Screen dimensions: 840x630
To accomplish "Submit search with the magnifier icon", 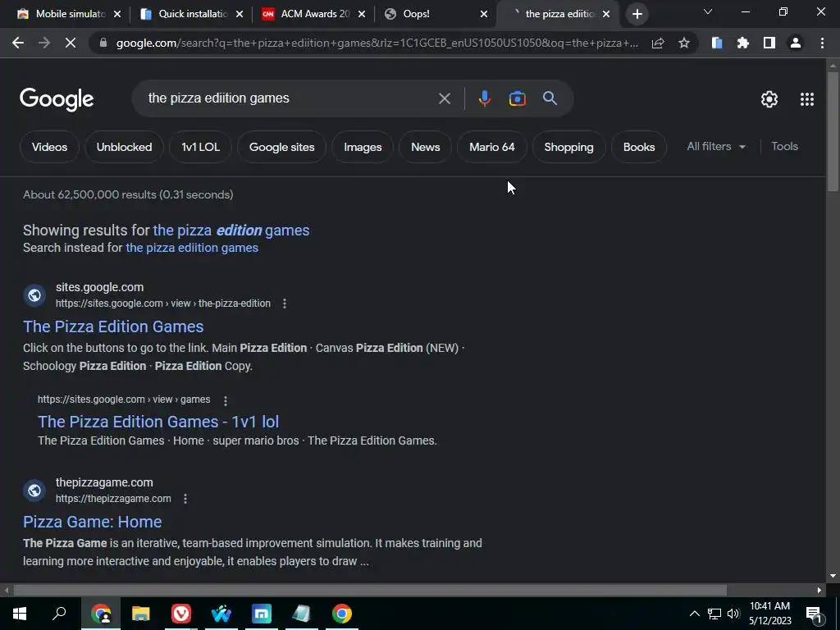I will [x=550, y=98].
